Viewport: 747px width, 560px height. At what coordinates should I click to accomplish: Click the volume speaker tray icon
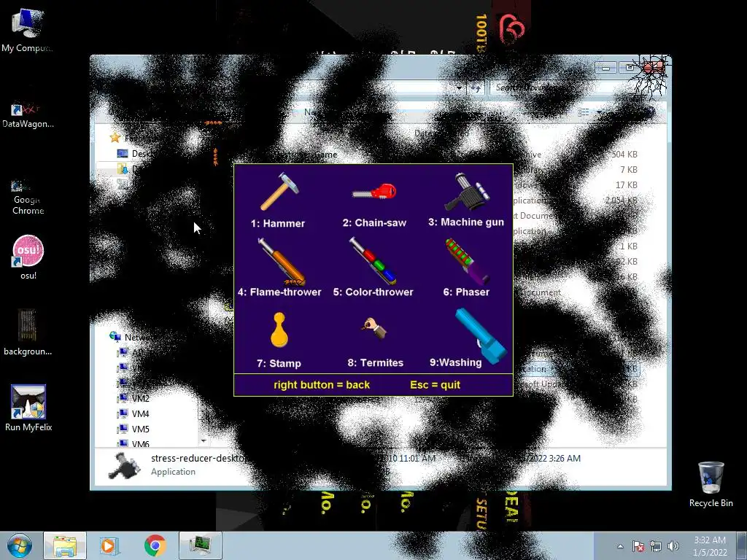tap(673, 546)
